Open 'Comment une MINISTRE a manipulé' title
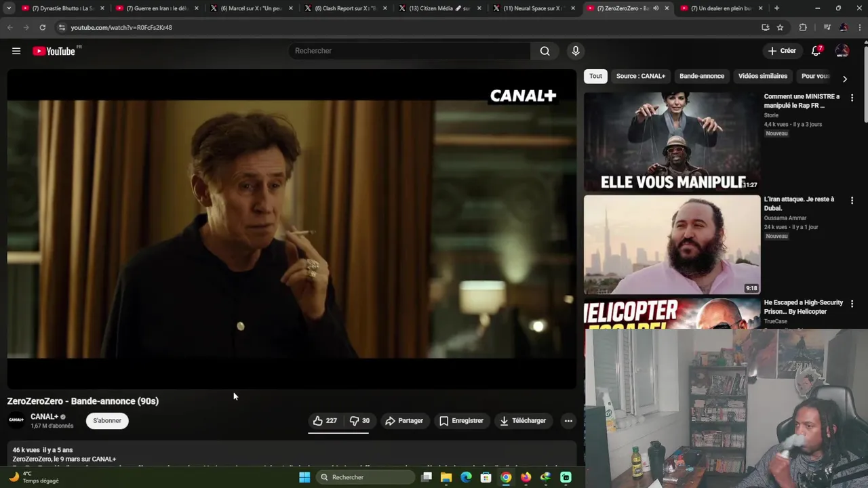The width and height of the screenshot is (868, 488). point(802,101)
